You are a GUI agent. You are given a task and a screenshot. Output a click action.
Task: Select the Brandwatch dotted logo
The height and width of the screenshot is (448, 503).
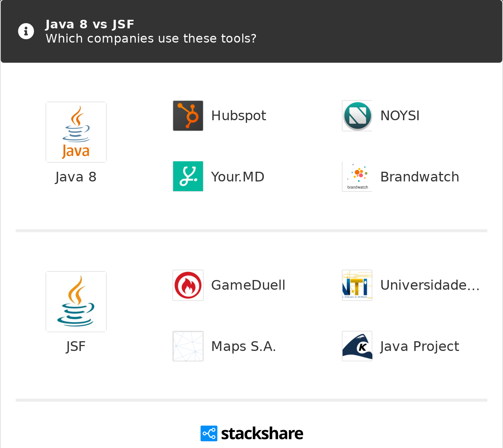(357, 176)
